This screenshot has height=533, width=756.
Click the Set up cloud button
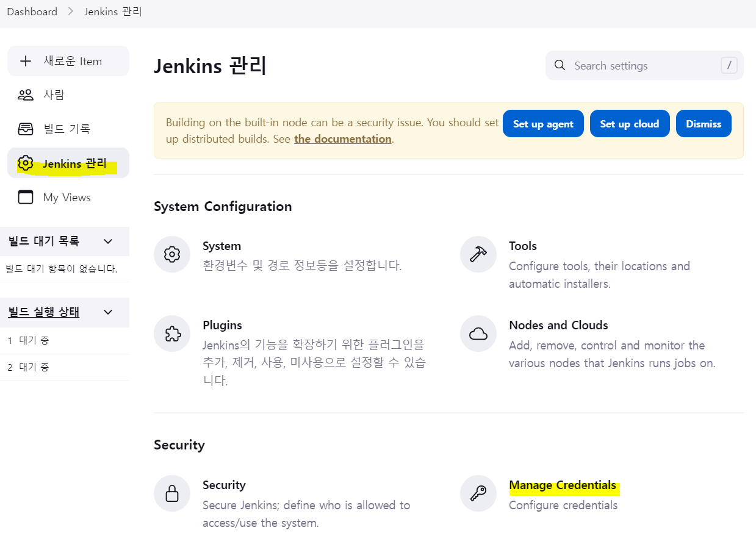pyautogui.click(x=630, y=124)
